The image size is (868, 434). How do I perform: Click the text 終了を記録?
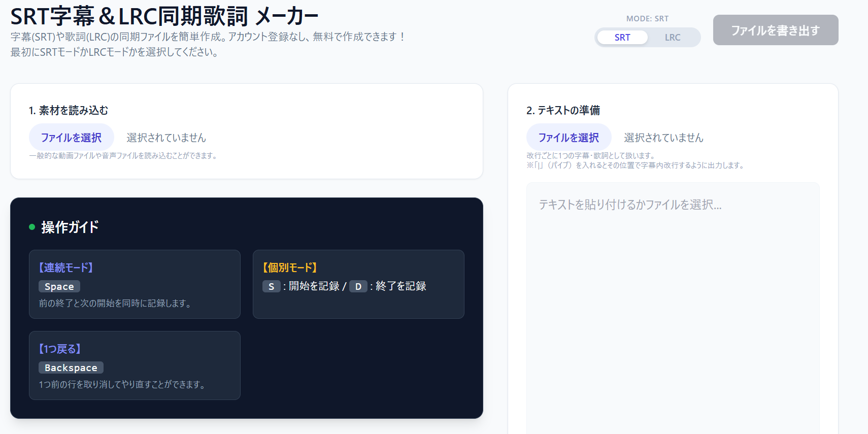401,286
